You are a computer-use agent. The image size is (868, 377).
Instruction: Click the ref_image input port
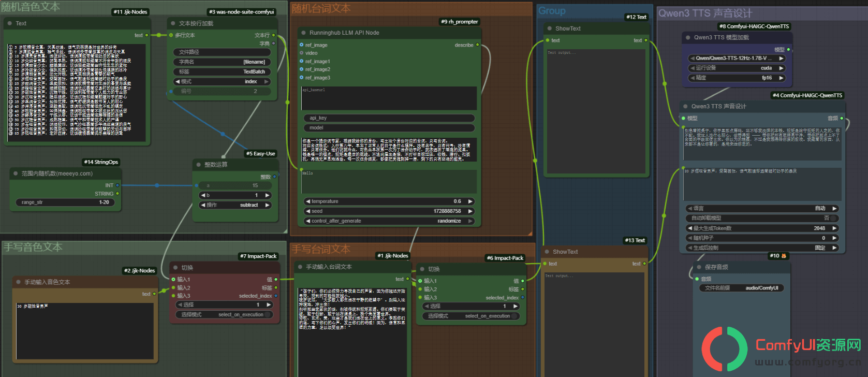(301, 45)
